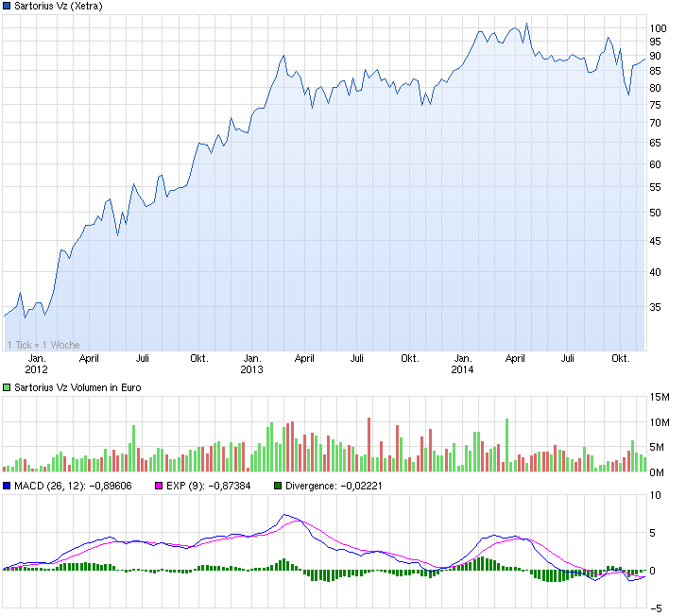The height and width of the screenshot is (616, 686).
Task: Click the MACD axis value 10
Action: pyautogui.click(x=656, y=495)
